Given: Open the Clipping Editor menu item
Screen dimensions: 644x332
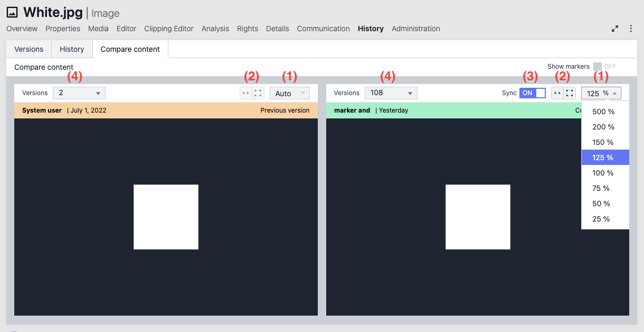Looking at the screenshot, I should [x=169, y=29].
